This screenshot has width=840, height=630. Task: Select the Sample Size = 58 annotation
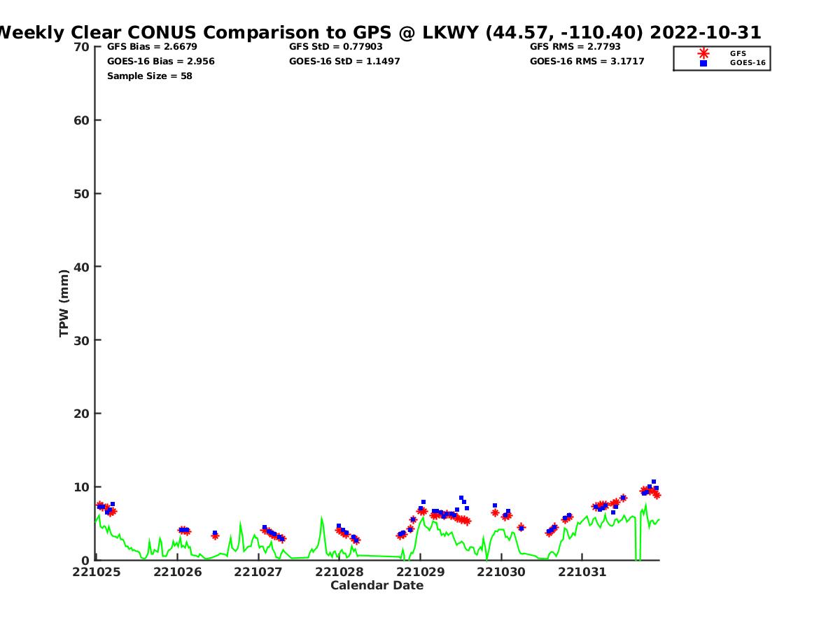tap(149, 76)
